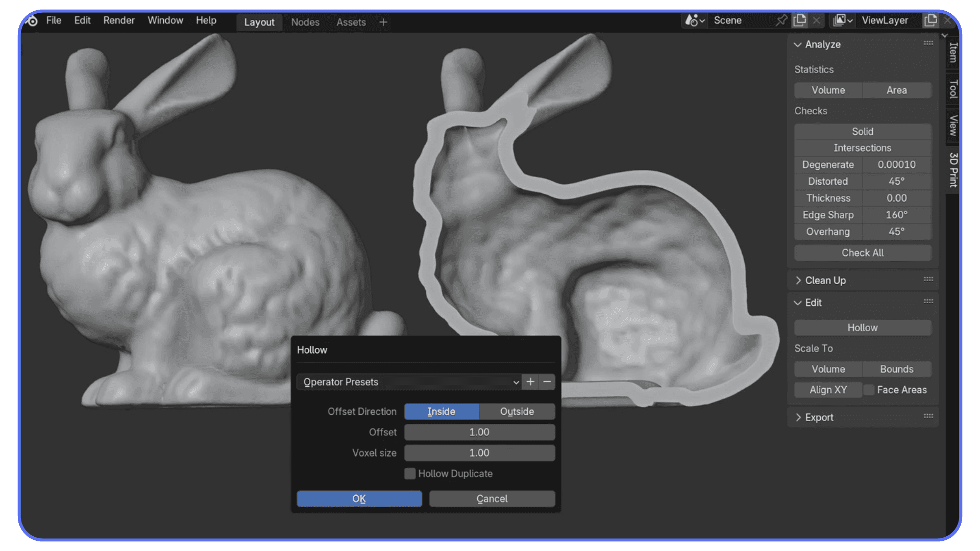Screen dimensions: 980x551
Task: Click the Align XY button
Action: coord(828,390)
